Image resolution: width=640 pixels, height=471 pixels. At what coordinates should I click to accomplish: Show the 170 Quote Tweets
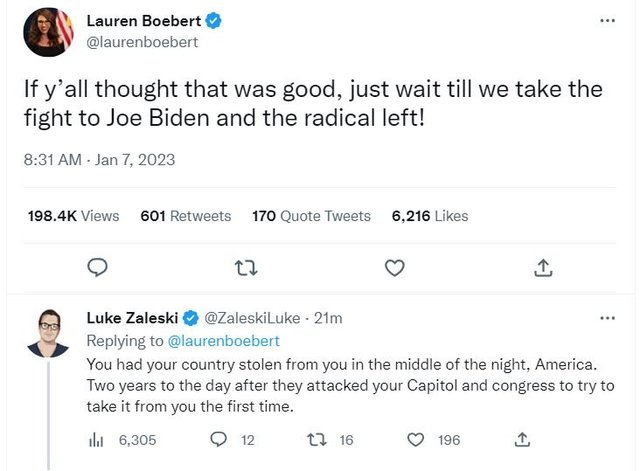pyautogui.click(x=311, y=216)
